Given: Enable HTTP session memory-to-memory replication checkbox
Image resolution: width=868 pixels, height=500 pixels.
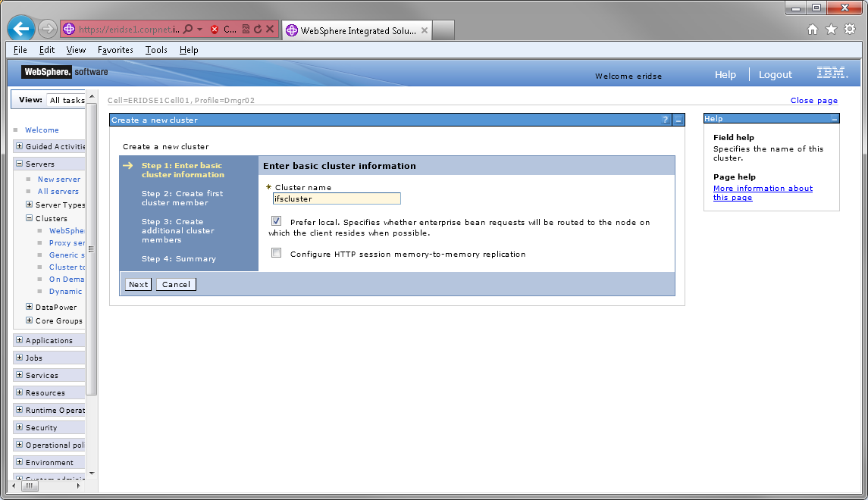Looking at the screenshot, I should pyautogui.click(x=276, y=253).
